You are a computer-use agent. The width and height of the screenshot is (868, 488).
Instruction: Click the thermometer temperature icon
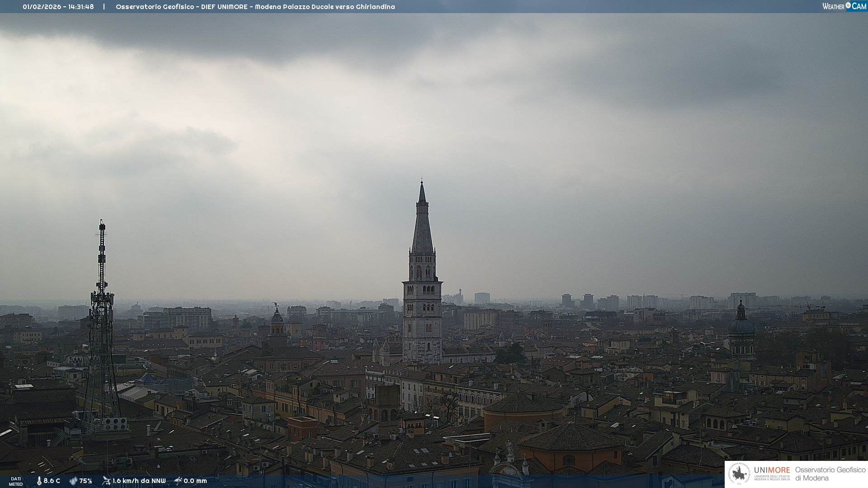tap(39, 481)
